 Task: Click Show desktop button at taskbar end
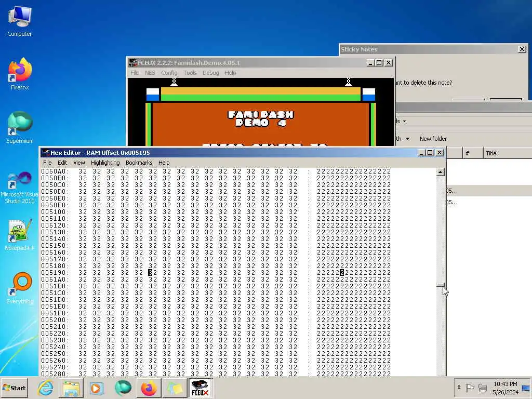[526, 388]
